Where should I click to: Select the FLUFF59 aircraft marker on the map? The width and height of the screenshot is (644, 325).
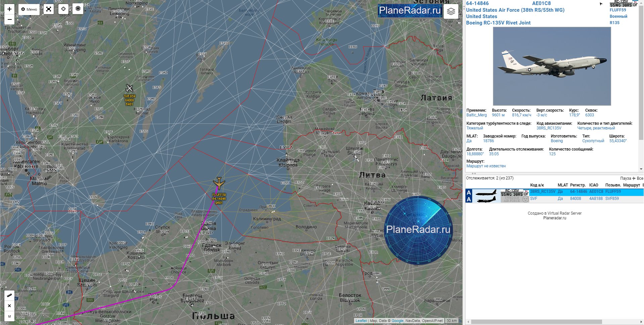point(219,183)
